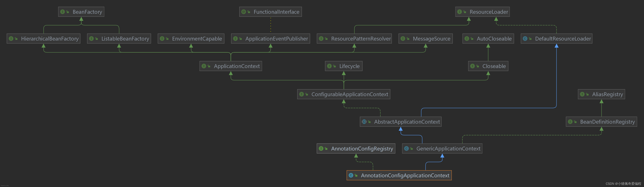Click the ApplicationEventPublisher interface icon
Screen dimensions: 644x187
pos(235,39)
